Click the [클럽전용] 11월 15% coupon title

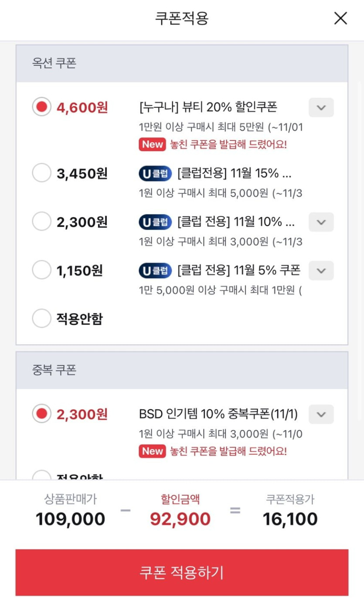[x=234, y=174]
